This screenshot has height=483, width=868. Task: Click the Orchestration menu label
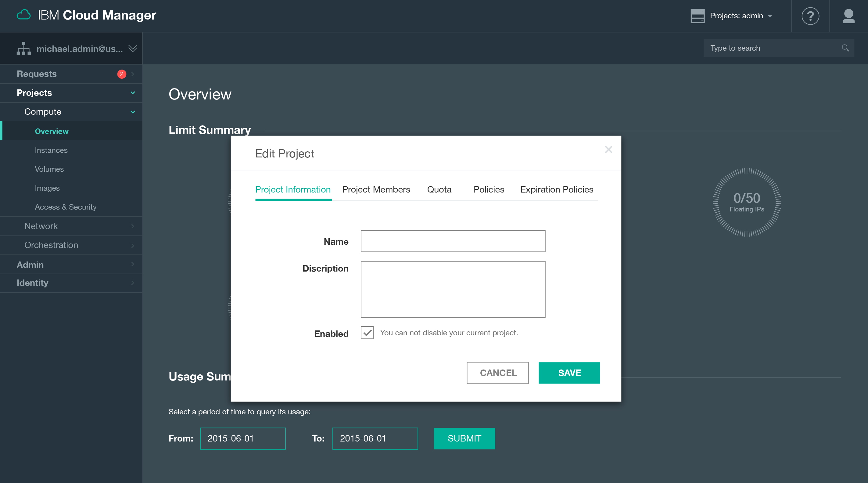coord(51,245)
